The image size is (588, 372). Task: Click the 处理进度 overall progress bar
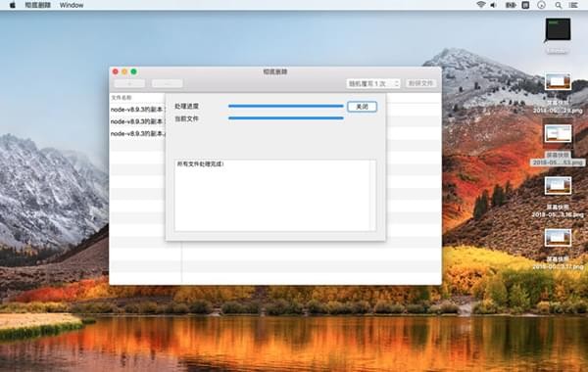pos(286,106)
